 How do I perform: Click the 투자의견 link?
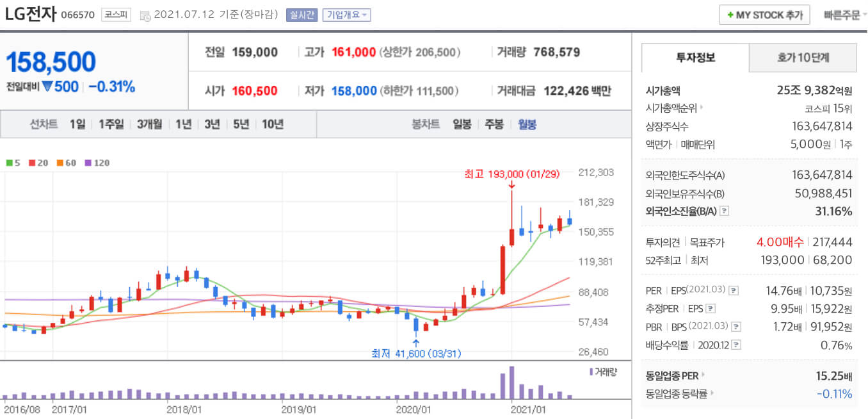662,242
